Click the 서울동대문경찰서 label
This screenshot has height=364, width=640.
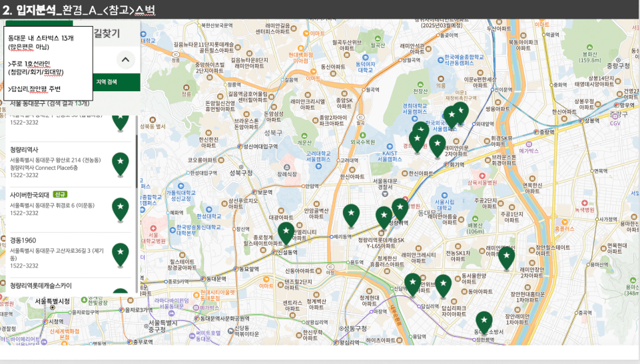coord(385,184)
